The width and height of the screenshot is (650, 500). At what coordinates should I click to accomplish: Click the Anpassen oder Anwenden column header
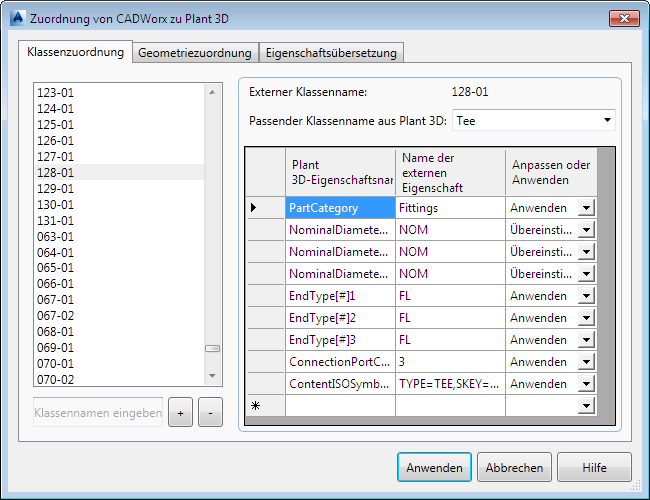click(551, 172)
